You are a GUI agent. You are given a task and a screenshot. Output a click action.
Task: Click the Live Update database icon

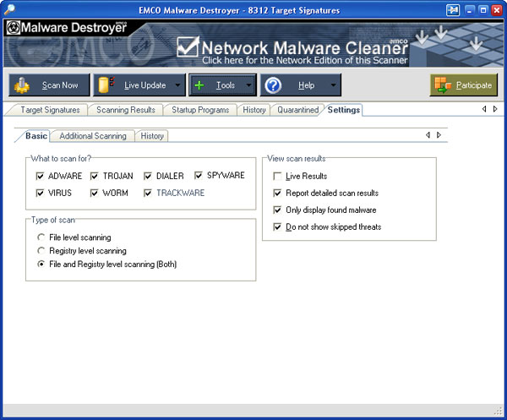(106, 85)
